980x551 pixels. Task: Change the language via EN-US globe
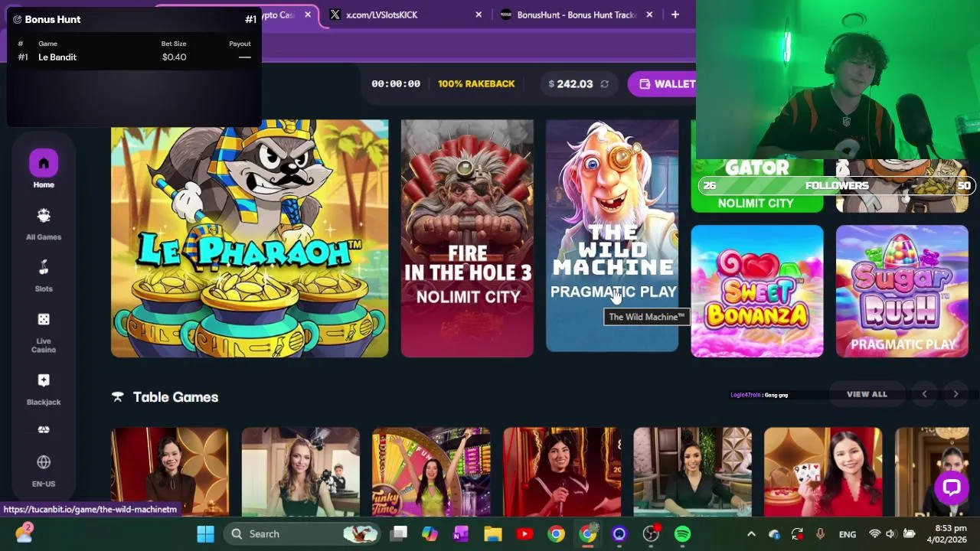(44, 462)
